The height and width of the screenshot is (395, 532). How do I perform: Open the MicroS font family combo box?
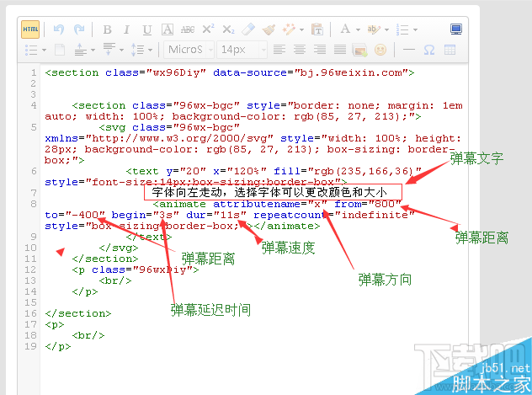click(x=189, y=50)
